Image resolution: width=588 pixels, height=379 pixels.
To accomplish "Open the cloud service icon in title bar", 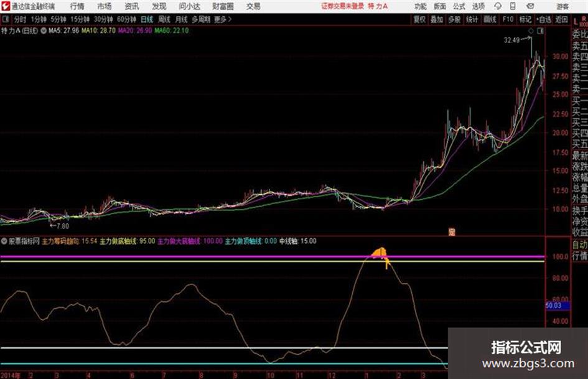I will coord(498,6).
